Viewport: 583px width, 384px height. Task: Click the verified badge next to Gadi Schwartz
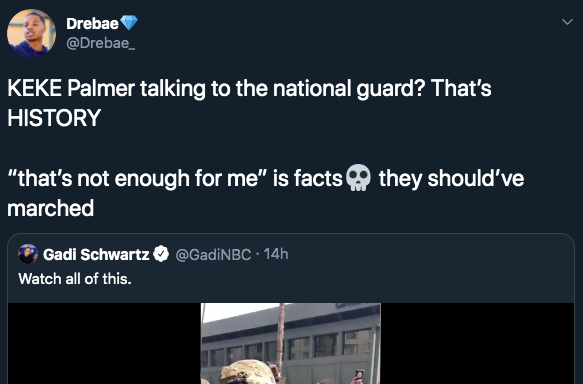(161, 254)
